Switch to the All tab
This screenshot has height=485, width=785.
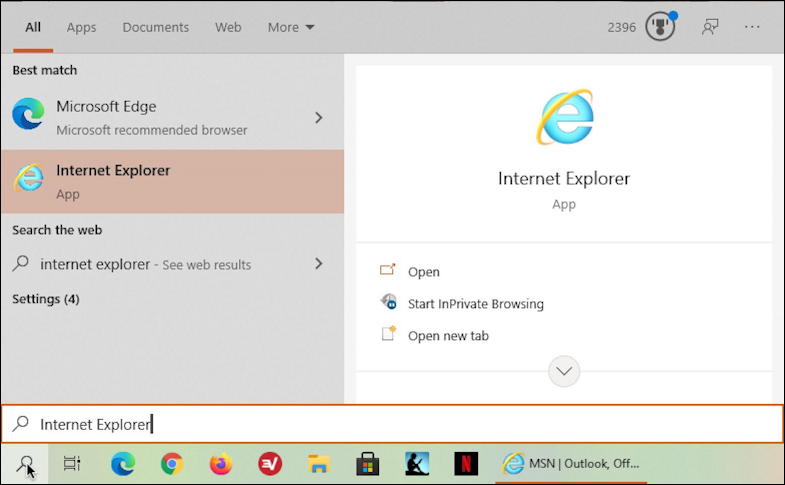[x=33, y=27]
